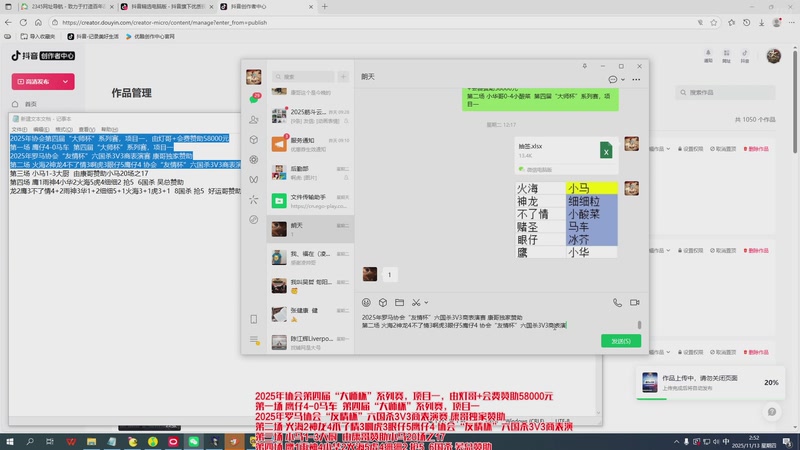Image resolution: width=800 pixels, height=450 pixels.
Task: Open WeChat settings hamburger menu icon
Action: click(254, 340)
